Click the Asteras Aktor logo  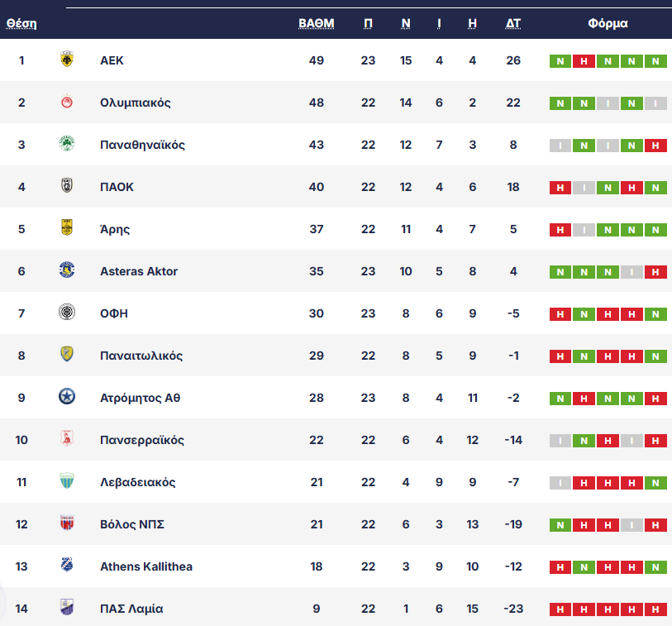pyautogui.click(x=67, y=270)
